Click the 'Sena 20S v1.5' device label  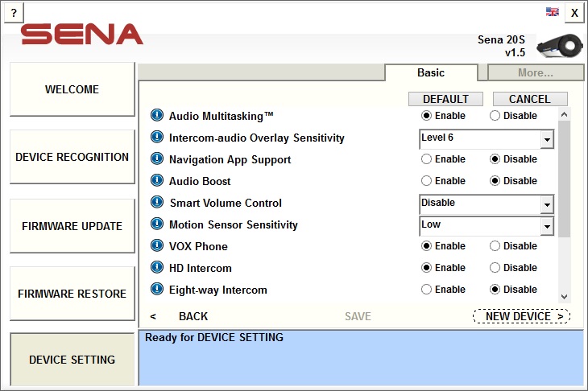click(x=501, y=46)
